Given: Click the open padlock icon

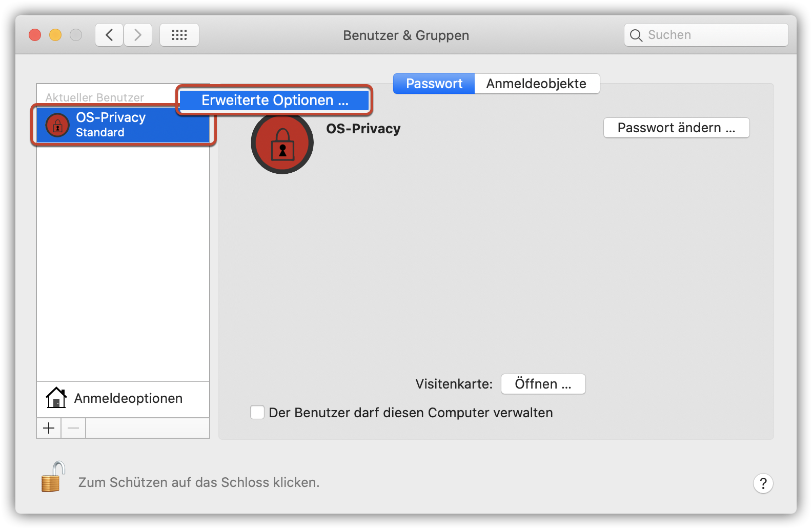Looking at the screenshot, I should [x=53, y=477].
